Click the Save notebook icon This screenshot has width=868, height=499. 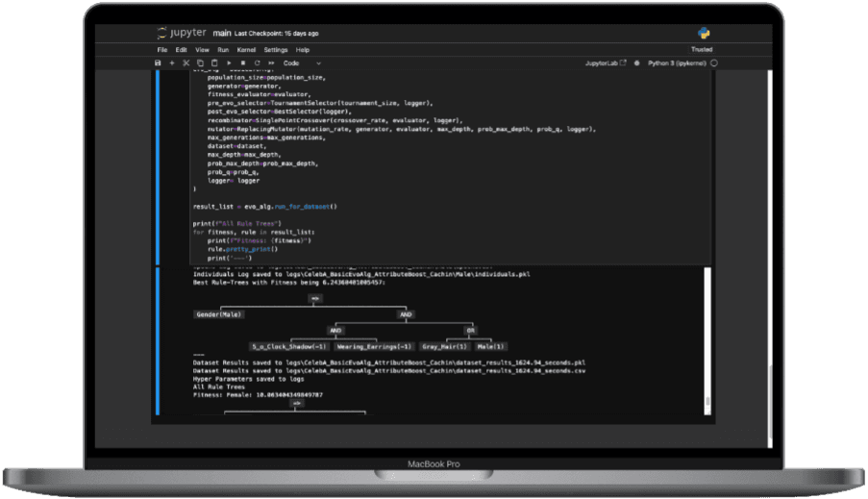pyautogui.click(x=159, y=62)
